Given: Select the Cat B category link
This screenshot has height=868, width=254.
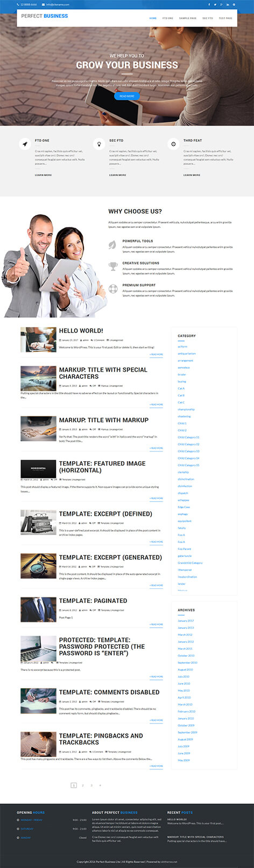Looking at the screenshot, I should [181, 395].
